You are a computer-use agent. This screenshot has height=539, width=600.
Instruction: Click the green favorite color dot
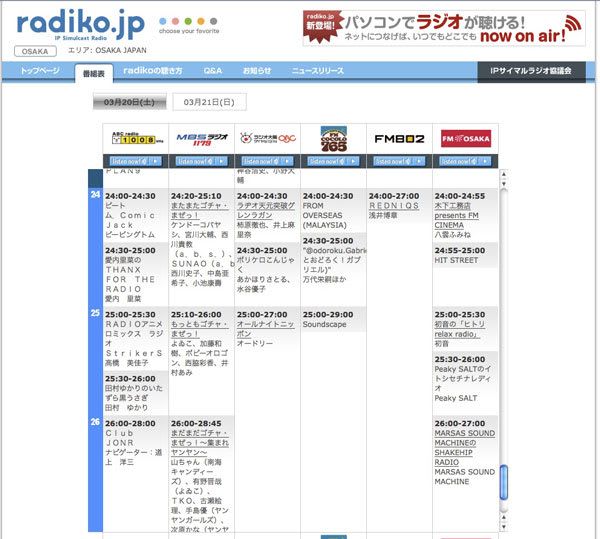188,21
